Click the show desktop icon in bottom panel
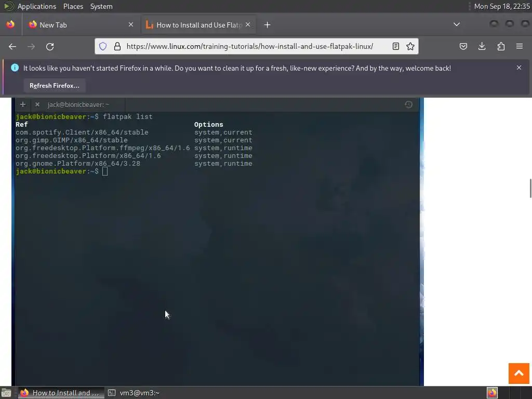Screen dimensions: 532x399 6,393
